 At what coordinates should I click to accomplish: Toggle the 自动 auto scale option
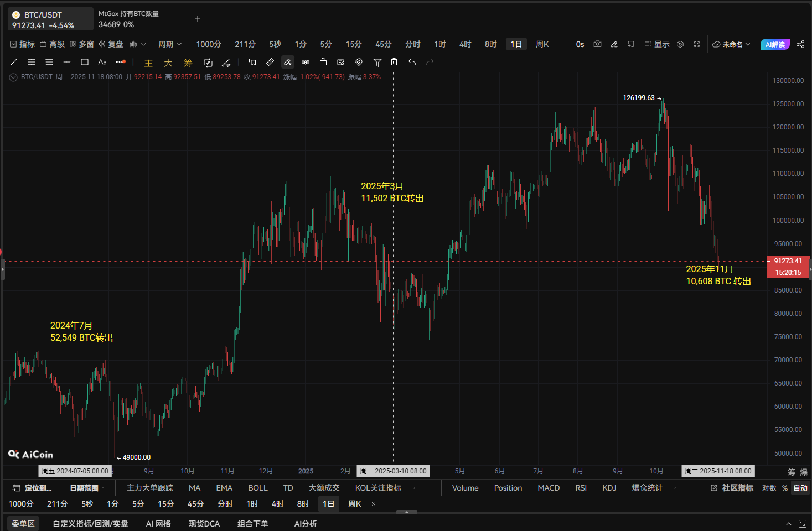click(x=800, y=488)
